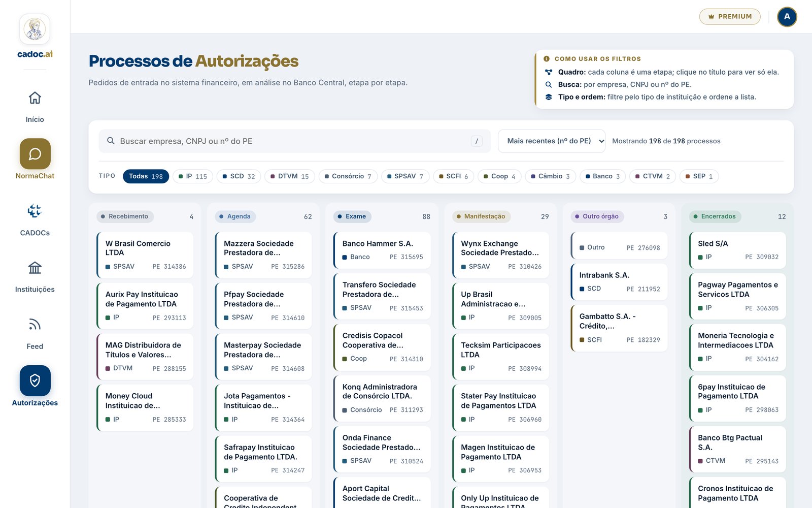Filter by SCD 32 type

[x=239, y=176]
